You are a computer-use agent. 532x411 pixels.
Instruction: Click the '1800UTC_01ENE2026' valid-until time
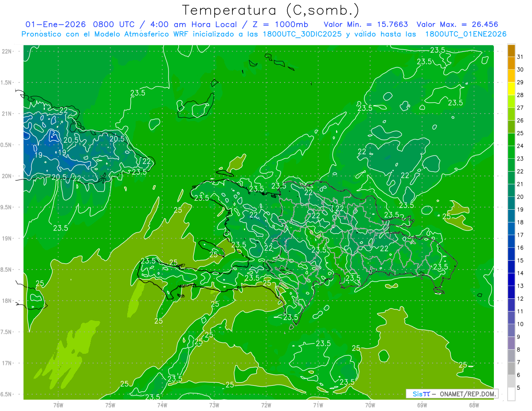(465, 34)
